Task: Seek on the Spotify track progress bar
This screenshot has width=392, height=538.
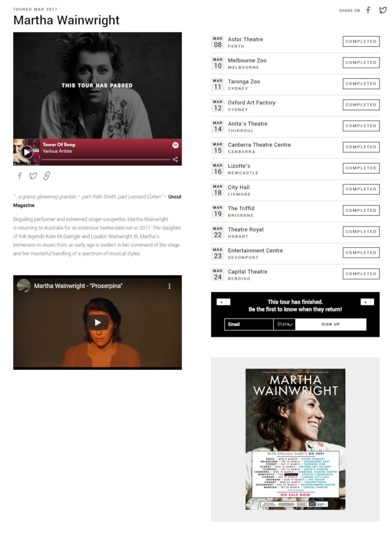Action: 106,160
